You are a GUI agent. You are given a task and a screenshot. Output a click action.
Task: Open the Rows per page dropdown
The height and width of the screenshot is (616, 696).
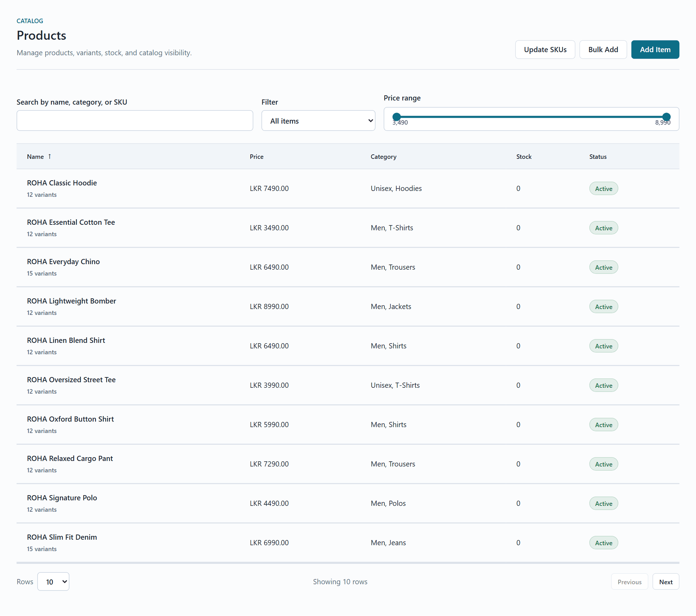click(x=53, y=581)
